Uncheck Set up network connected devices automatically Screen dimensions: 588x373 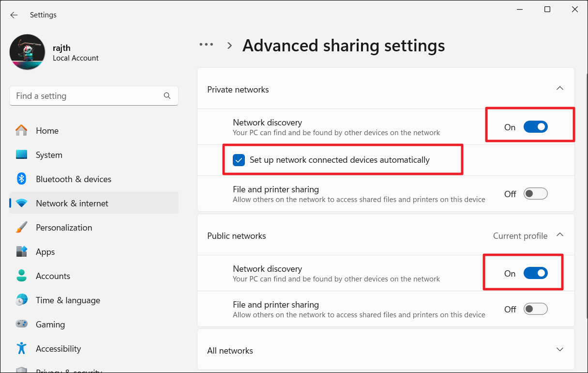[239, 160]
